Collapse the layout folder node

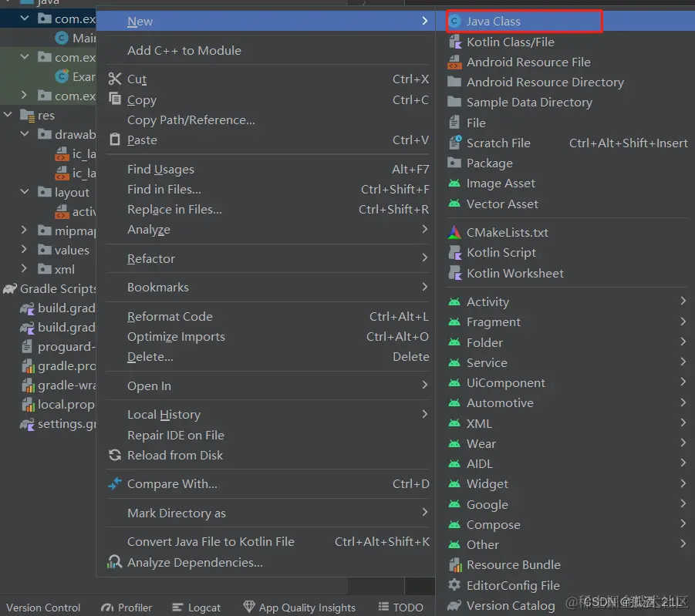(x=25, y=191)
